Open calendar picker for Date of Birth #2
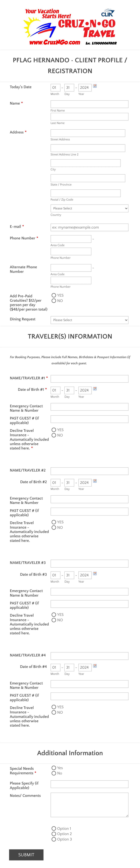Viewport: 140px width, 868px height. point(95,481)
